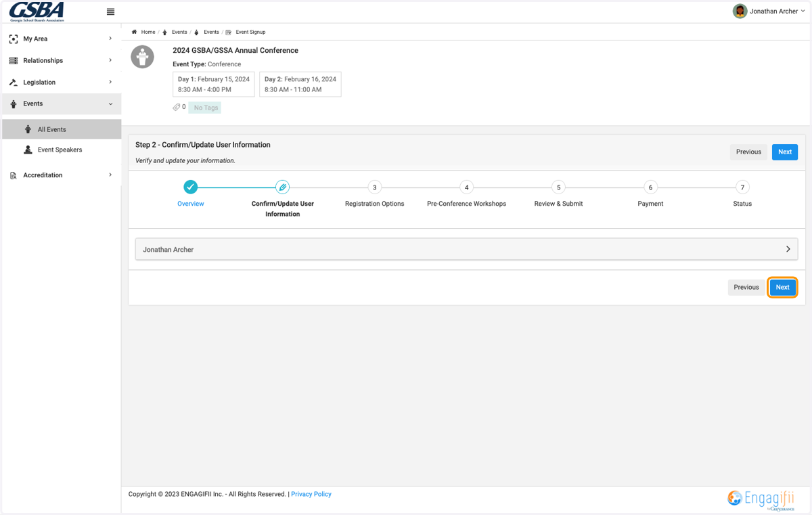Jump to step 5 circle
The image size is (812, 515).
click(x=558, y=187)
